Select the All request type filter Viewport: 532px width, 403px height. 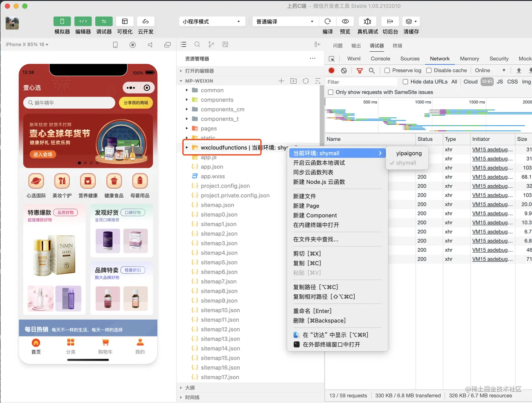point(454,82)
